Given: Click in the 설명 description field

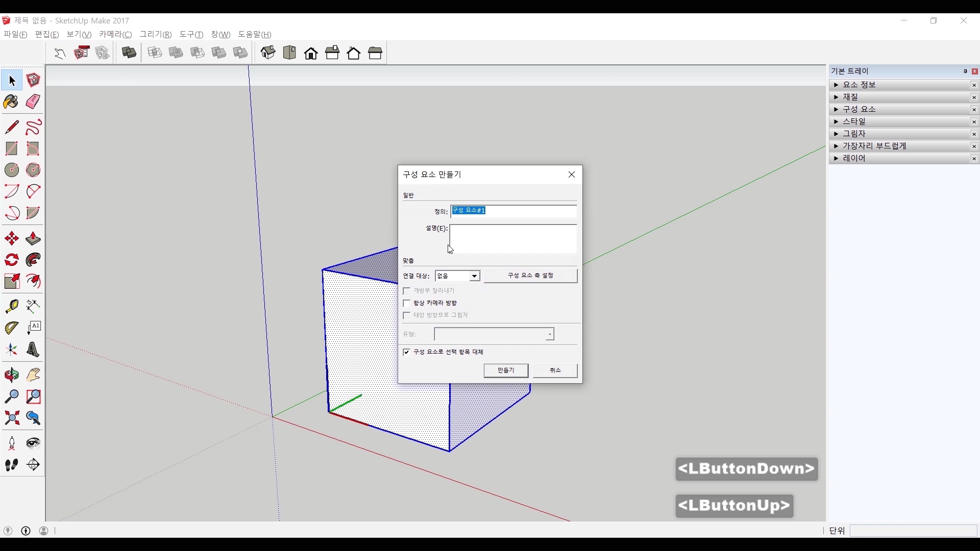Looking at the screenshot, I should pyautogui.click(x=513, y=239).
